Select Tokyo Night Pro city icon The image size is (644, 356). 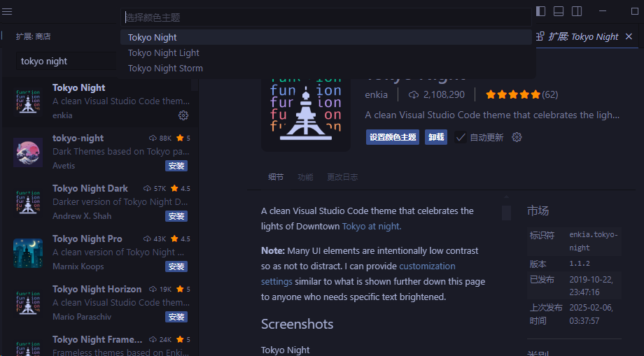coord(28,253)
